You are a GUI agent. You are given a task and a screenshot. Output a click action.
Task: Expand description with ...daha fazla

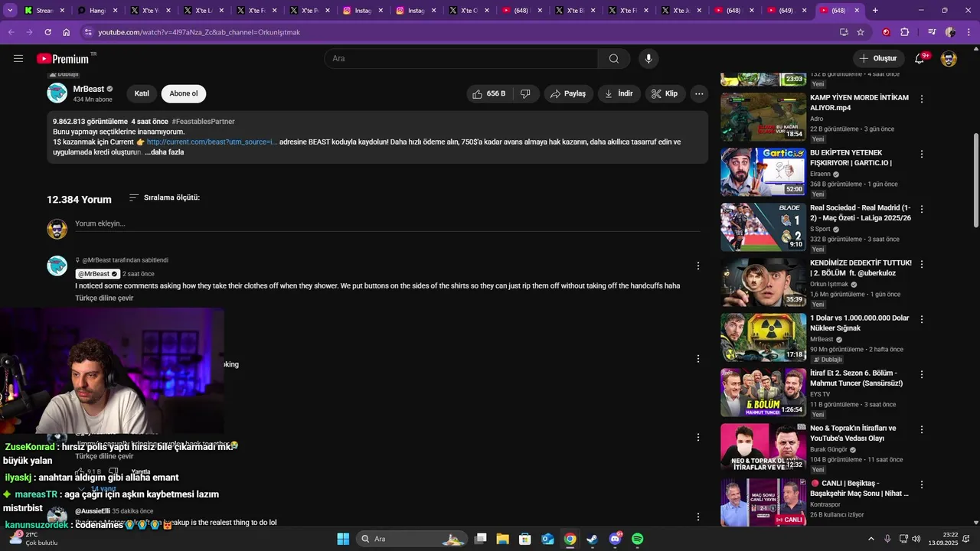165,152
